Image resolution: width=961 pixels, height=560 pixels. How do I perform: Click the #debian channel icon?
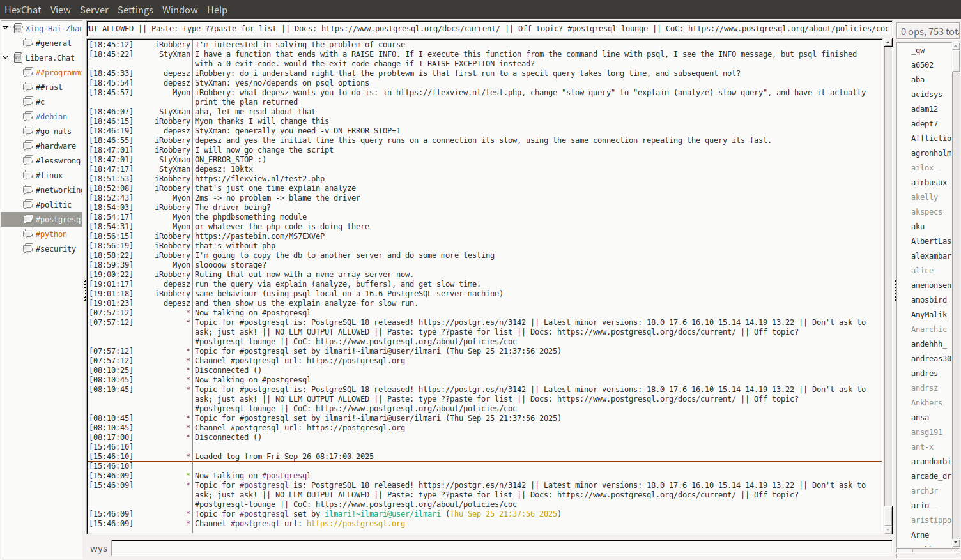click(x=27, y=116)
